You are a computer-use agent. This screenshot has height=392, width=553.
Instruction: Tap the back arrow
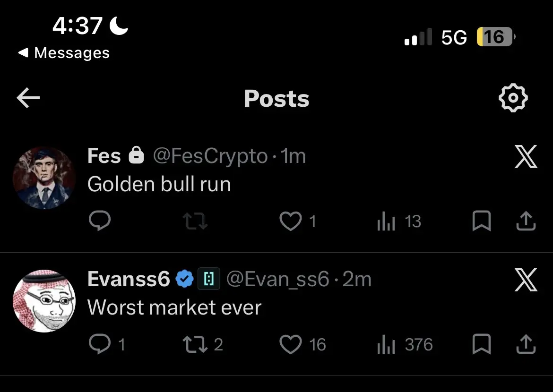pos(28,98)
